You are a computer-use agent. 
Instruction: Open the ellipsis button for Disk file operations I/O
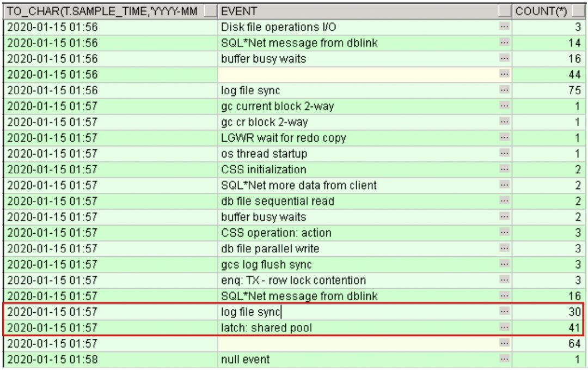click(x=504, y=27)
